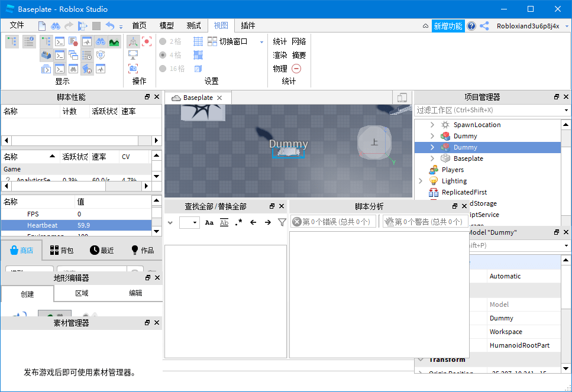Click the red minus icon next to 物理
The image size is (572, 392).
click(296, 68)
